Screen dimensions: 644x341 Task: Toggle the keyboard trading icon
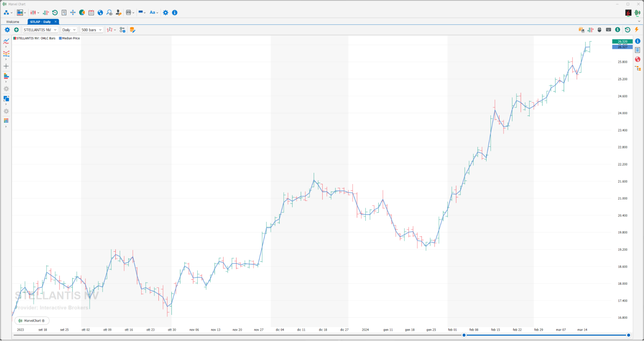(609, 30)
